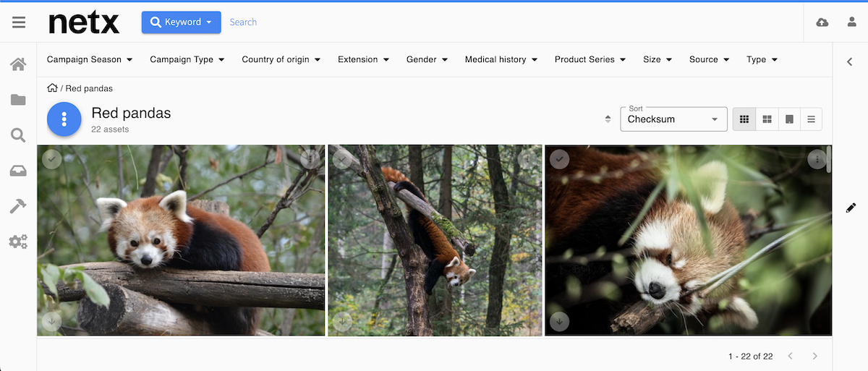Select the third red panda image checkmark
Viewport: 868px width, 371px height.
point(559,158)
